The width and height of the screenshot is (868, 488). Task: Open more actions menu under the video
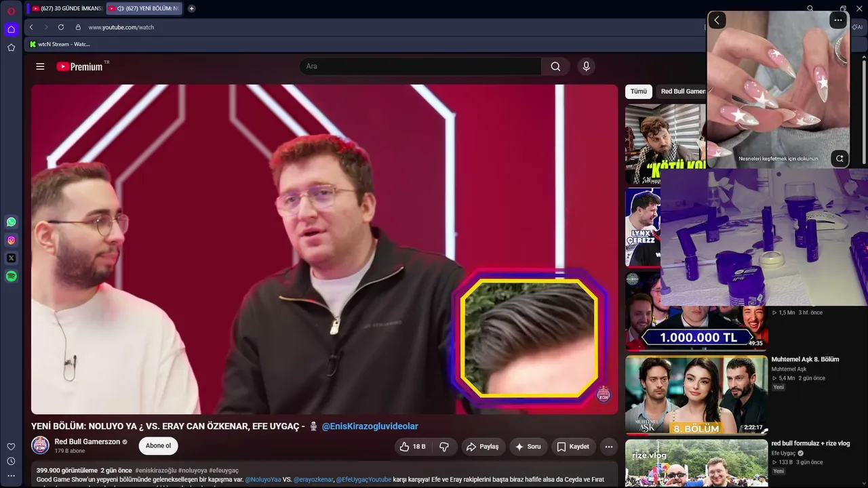tap(609, 447)
